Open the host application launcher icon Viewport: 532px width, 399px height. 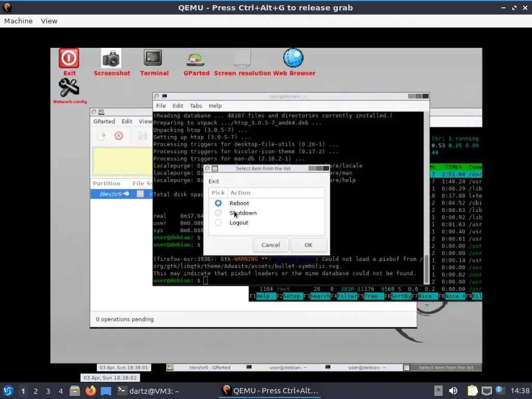click(x=8, y=391)
